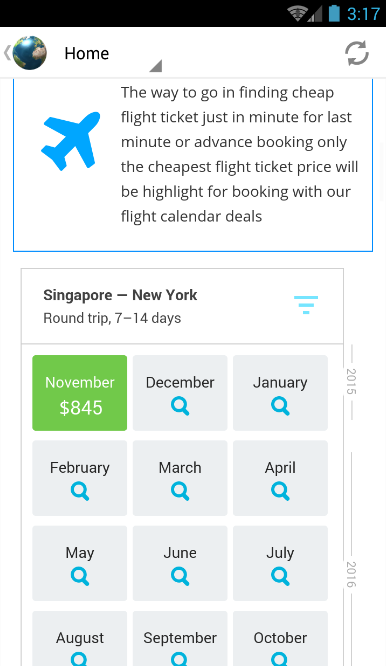Select the November $845 tile

[x=80, y=393]
